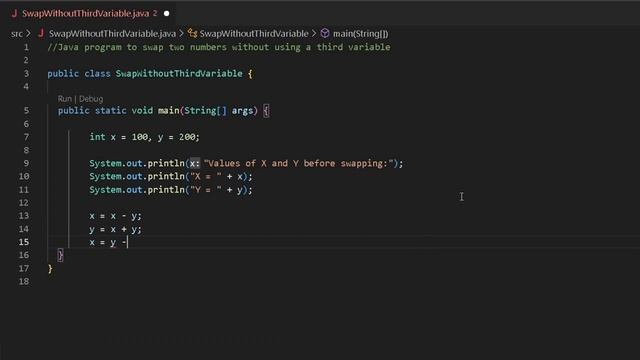Screen dimensions: 640x360
Task: Open the SwapWithoutThirdVariable class breadcrumb
Action: click(x=254, y=34)
